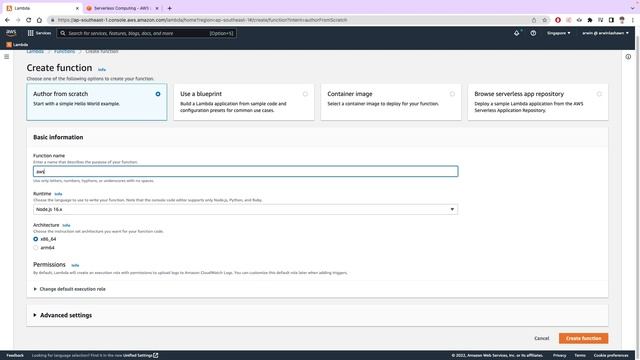Open the AWS logo home link
Viewport: 640px width, 360px height.
[x=11, y=33]
